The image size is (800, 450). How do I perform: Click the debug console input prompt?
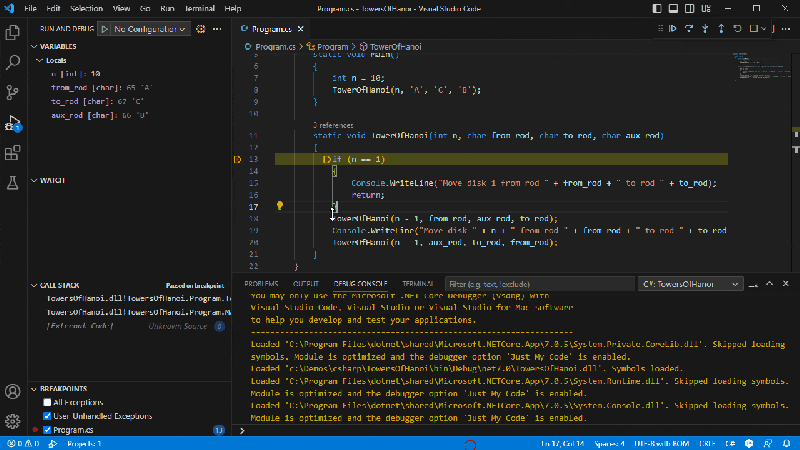click(x=515, y=431)
